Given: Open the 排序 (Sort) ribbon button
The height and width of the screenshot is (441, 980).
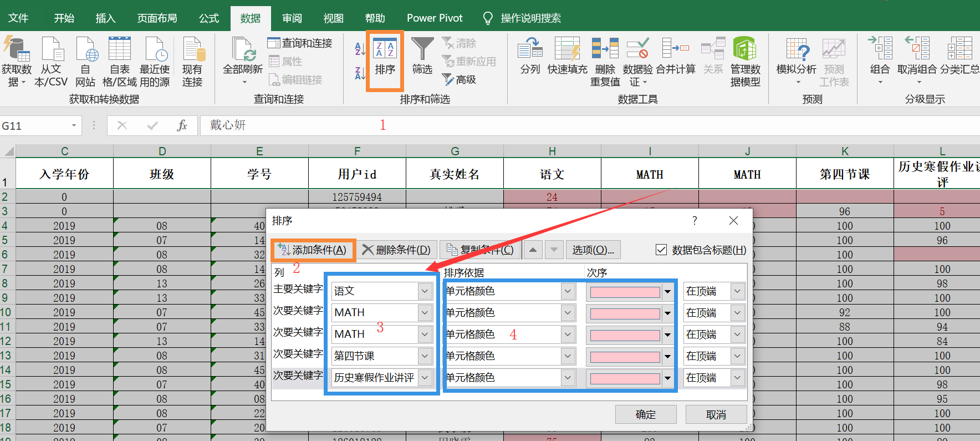Looking at the screenshot, I should pos(385,61).
